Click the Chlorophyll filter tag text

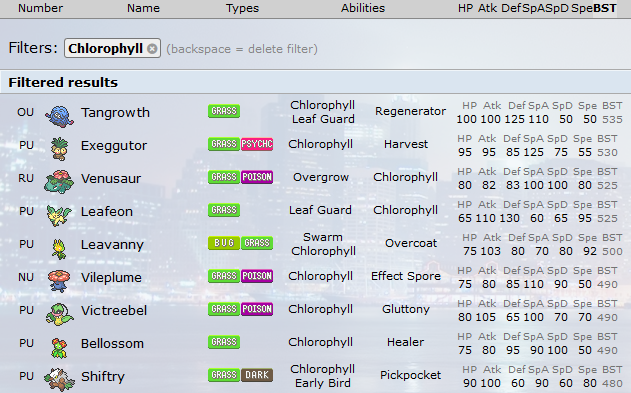click(x=105, y=49)
